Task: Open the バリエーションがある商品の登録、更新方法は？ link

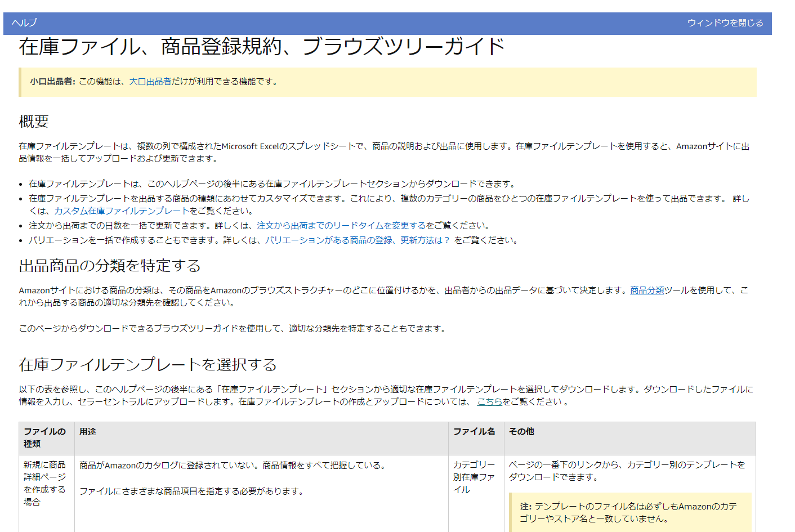Action: [358, 240]
